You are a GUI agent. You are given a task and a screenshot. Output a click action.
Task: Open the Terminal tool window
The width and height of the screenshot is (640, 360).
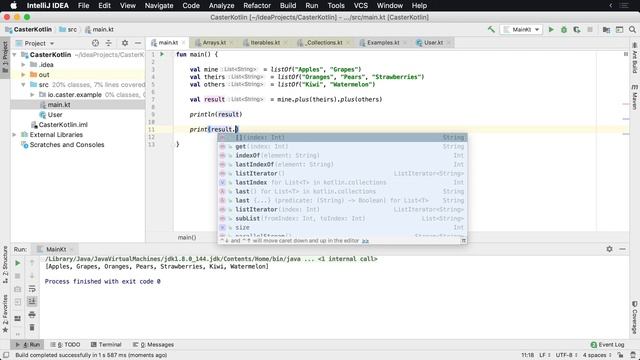[106, 345]
